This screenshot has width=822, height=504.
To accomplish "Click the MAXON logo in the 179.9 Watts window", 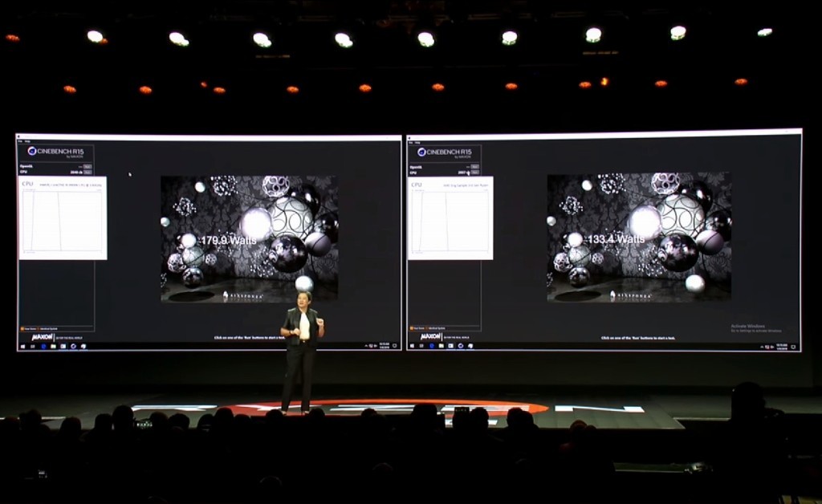I will (x=43, y=337).
